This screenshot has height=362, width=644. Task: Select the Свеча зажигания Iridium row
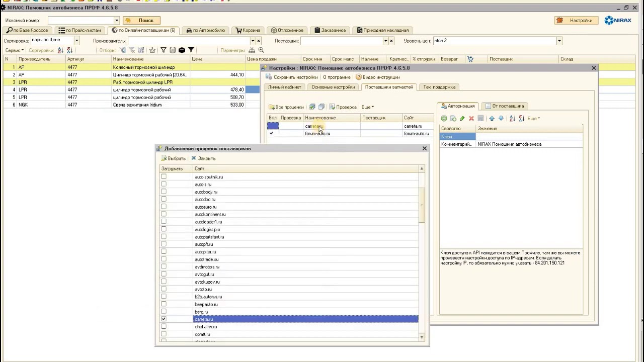tap(131, 105)
